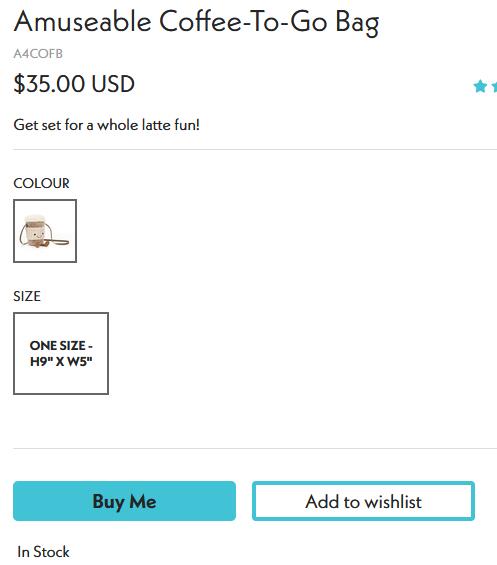
Task: Click the word "wishlist" on the outlined button
Action: click(x=393, y=502)
